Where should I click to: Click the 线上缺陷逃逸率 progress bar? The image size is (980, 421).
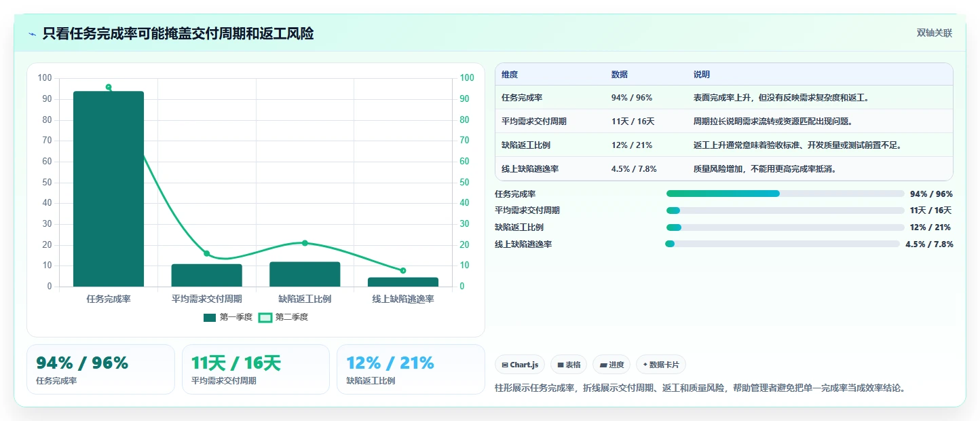783,244
